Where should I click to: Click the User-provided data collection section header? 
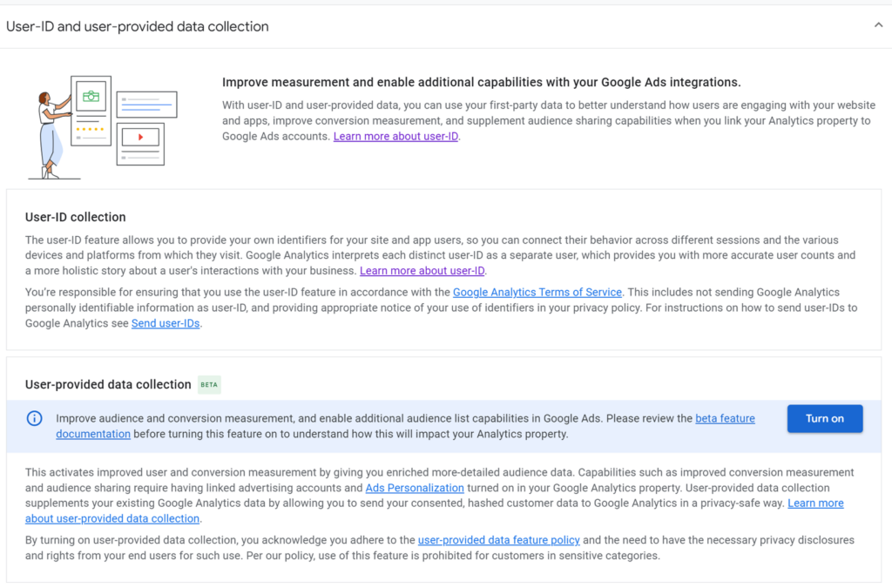click(x=108, y=384)
